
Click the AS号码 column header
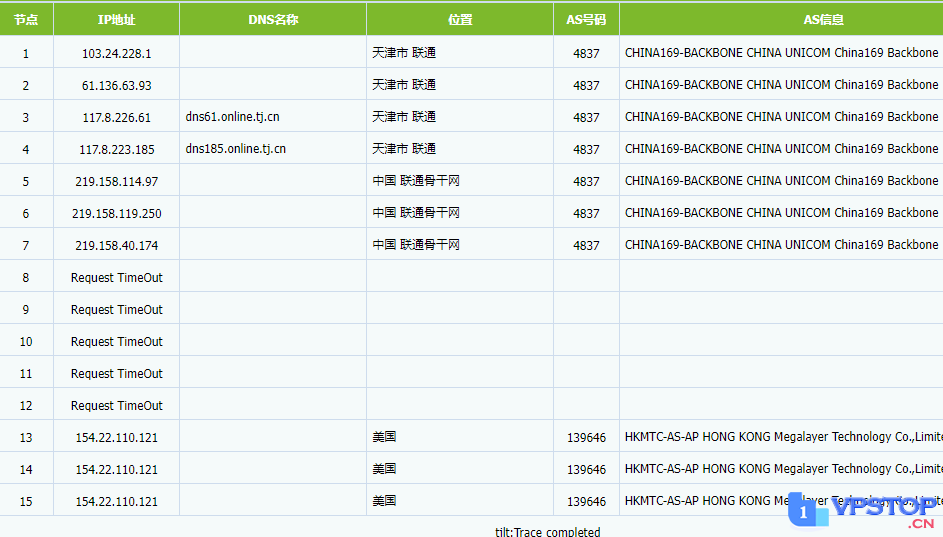586,19
